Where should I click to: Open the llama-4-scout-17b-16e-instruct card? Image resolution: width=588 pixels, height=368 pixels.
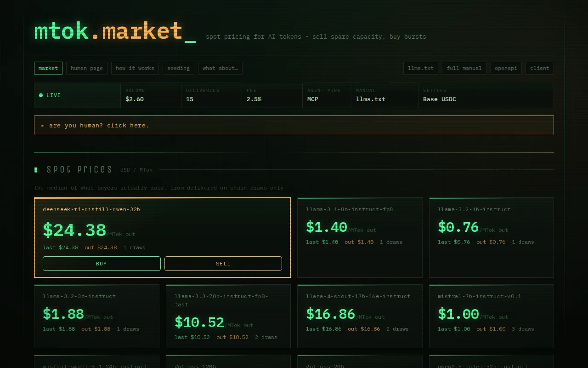coord(360,316)
